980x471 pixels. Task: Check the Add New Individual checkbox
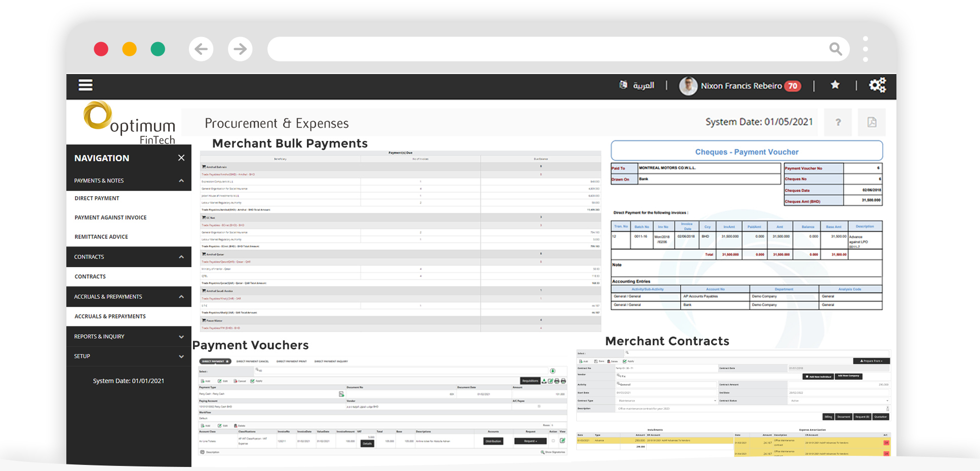click(806, 377)
